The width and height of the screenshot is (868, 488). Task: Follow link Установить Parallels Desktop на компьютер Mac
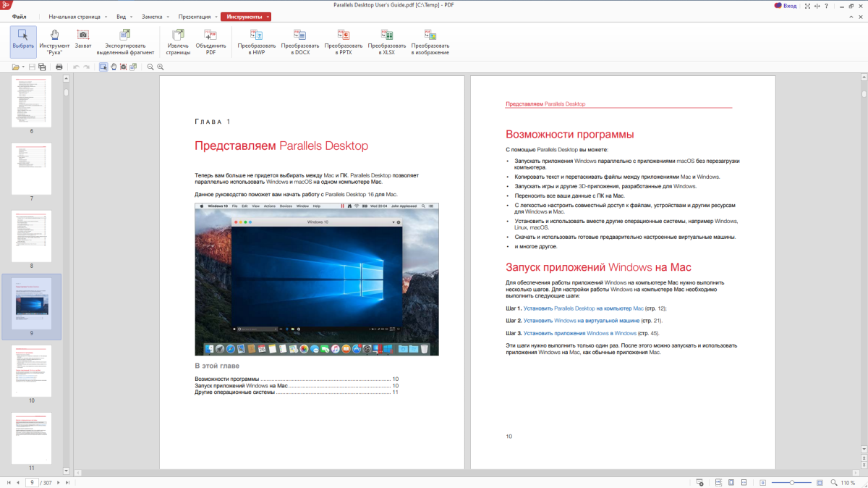(x=583, y=308)
